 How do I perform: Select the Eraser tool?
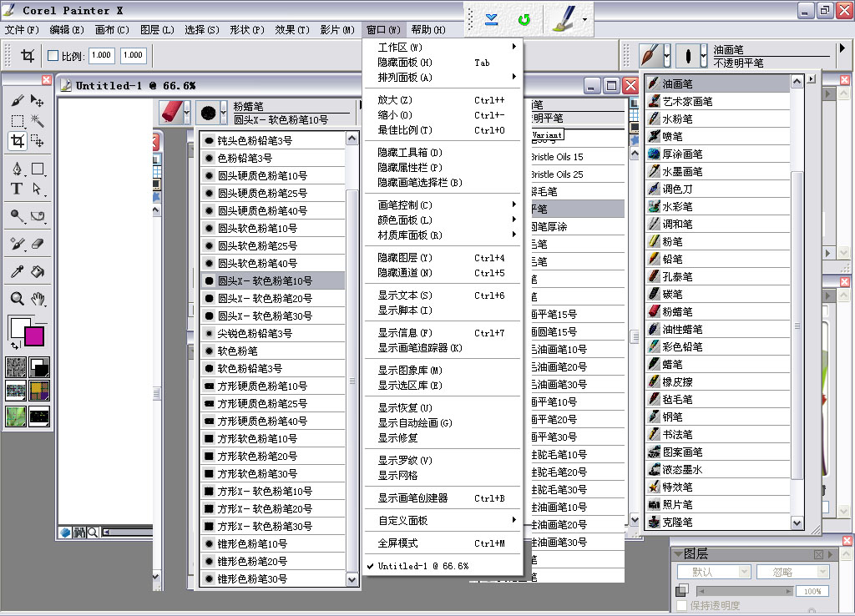coord(37,244)
